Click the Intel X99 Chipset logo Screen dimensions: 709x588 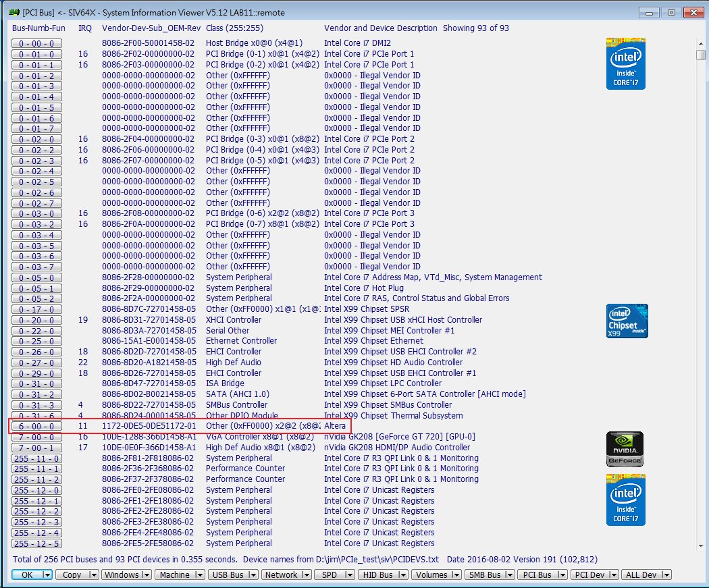627,321
